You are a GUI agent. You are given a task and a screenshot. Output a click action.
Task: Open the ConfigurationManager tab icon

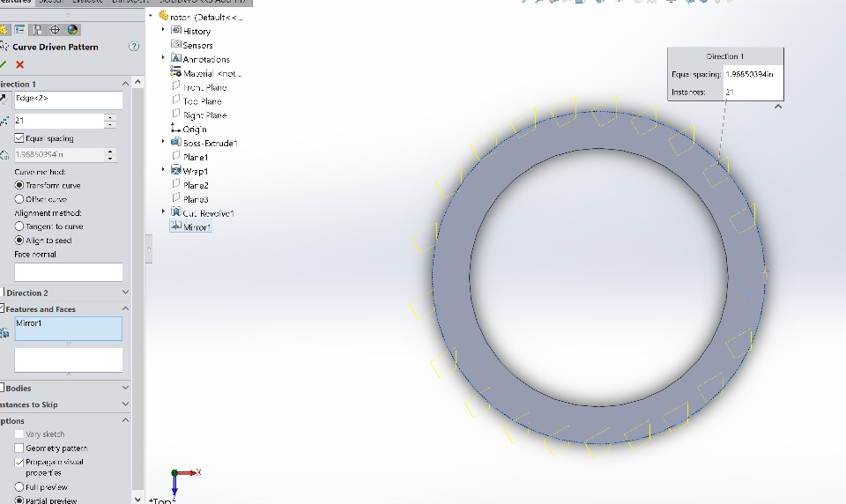[37, 30]
